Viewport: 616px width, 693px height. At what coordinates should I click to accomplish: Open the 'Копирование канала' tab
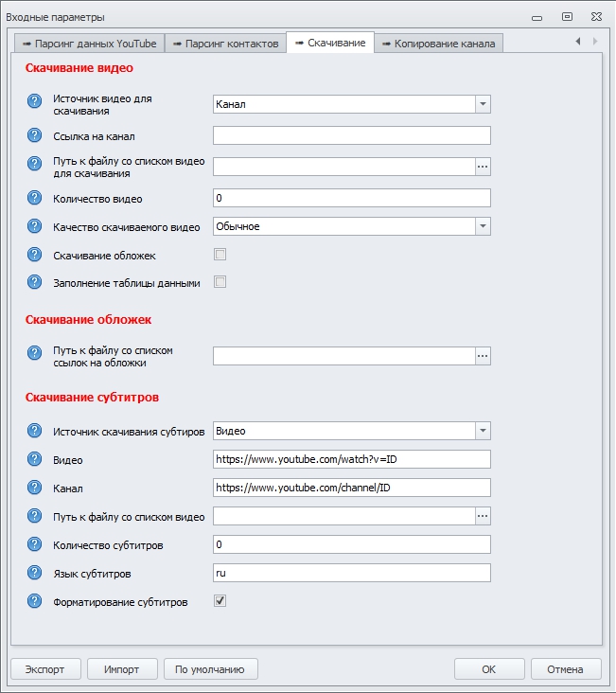pyautogui.click(x=437, y=44)
